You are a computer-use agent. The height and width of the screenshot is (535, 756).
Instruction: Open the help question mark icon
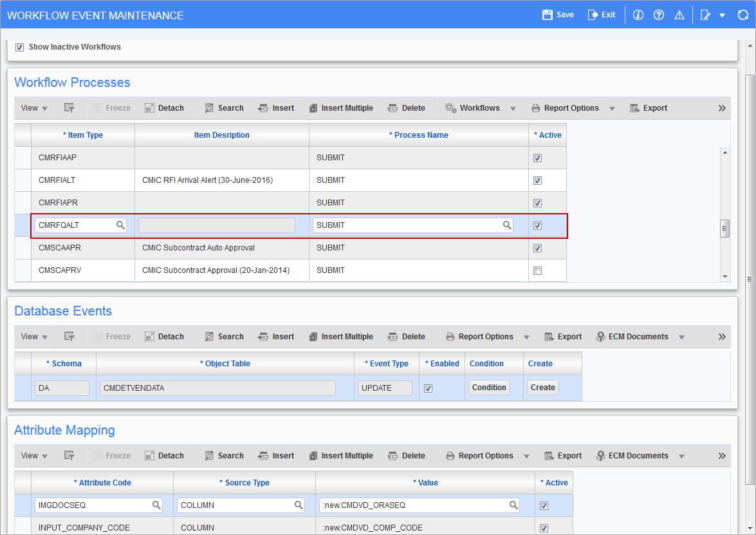(x=659, y=15)
